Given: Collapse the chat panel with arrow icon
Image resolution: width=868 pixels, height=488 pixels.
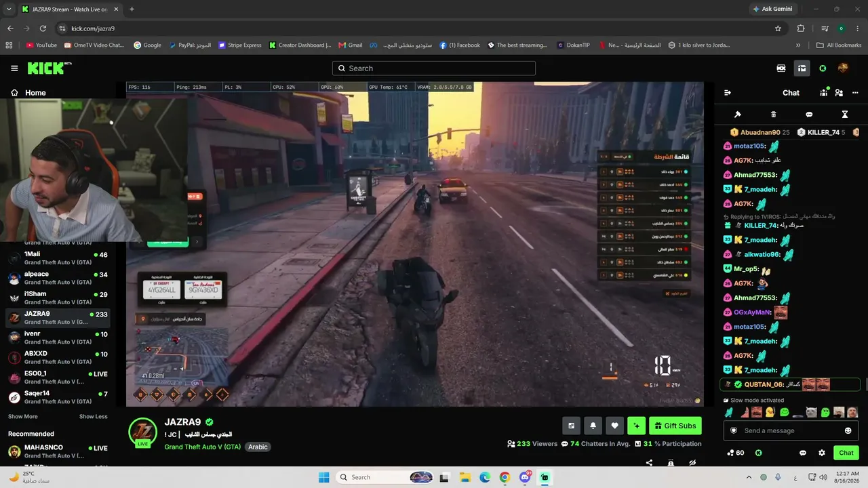Looking at the screenshot, I should [728, 93].
